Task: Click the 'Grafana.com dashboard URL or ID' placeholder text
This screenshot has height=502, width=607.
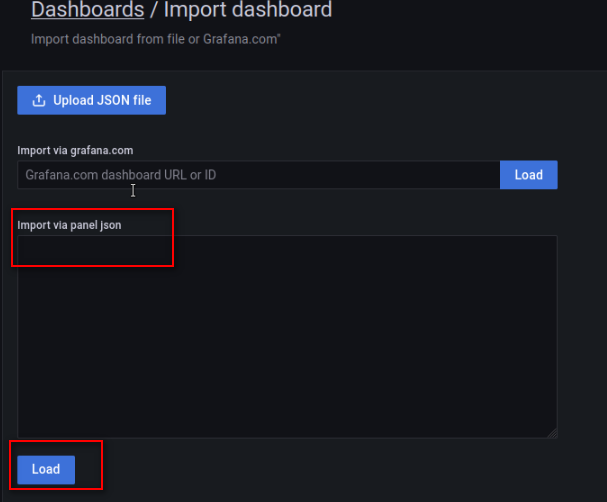Action: tap(121, 175)
